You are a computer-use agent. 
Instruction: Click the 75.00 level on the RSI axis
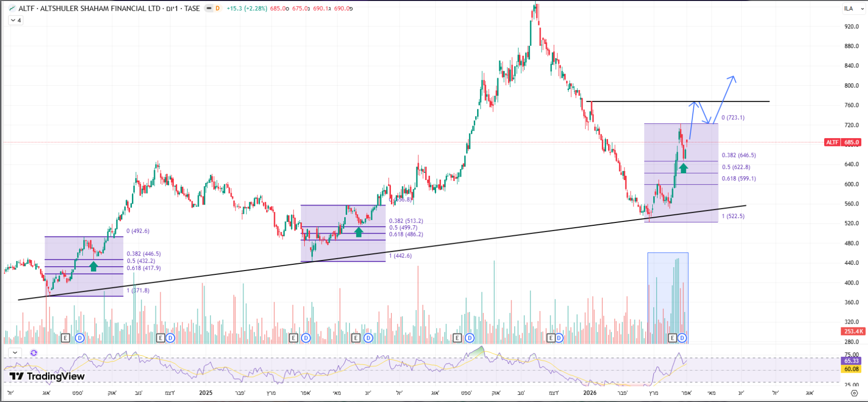point(851,355)
